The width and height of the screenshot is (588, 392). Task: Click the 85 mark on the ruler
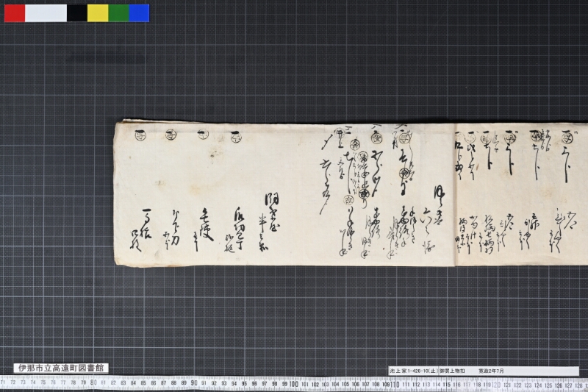click(x=143, y=383)
